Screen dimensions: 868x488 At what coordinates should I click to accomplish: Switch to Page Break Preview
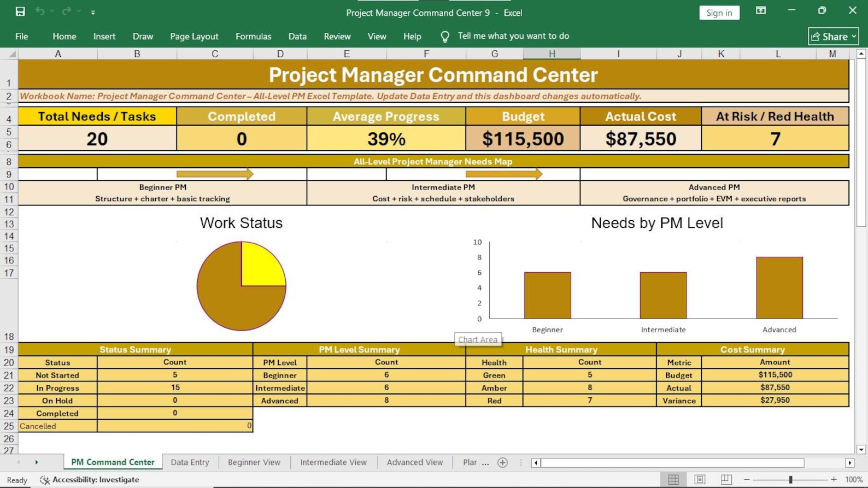click(726, 480)
